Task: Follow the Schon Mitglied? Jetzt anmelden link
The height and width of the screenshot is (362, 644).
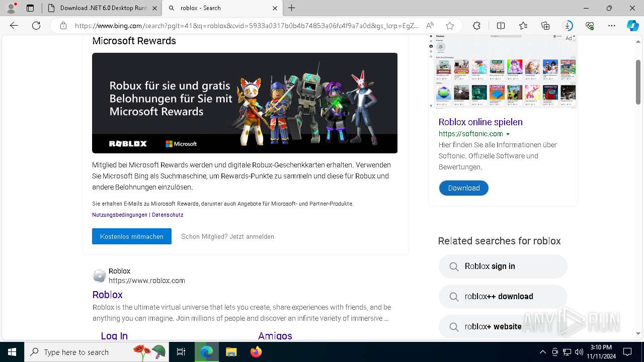Action: click(227, 236)
